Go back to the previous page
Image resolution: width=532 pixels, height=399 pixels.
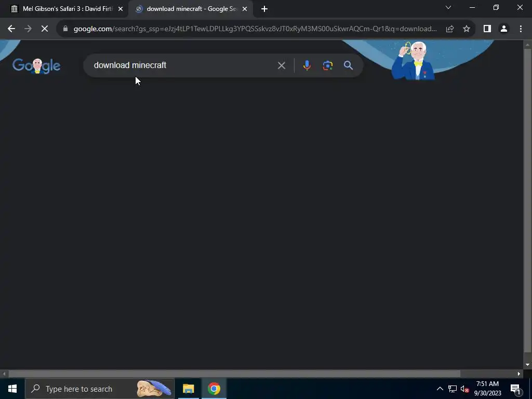coord(11,29)
